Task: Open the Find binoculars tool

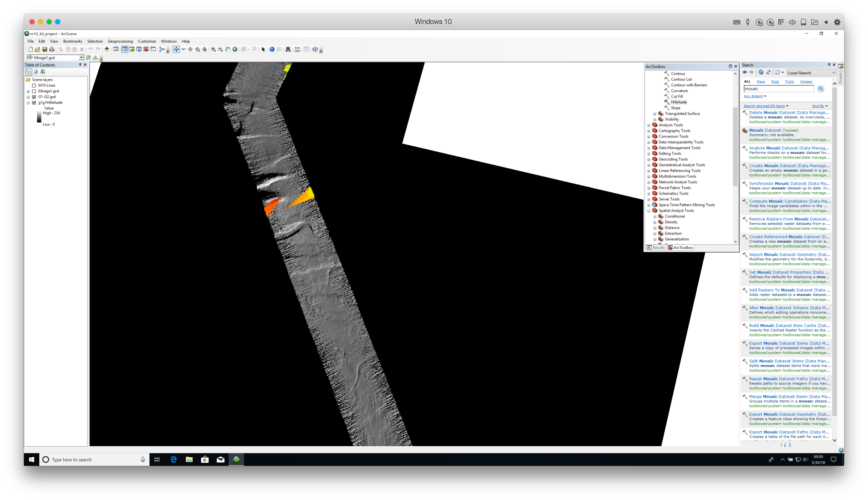Action: click(x=288, y=50)
